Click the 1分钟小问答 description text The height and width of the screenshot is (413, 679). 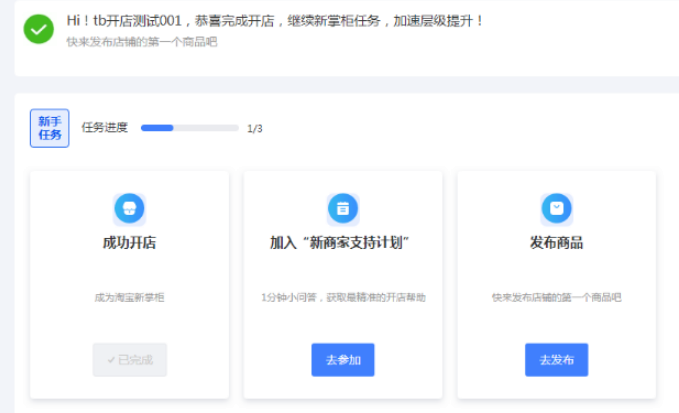point(343,297)
